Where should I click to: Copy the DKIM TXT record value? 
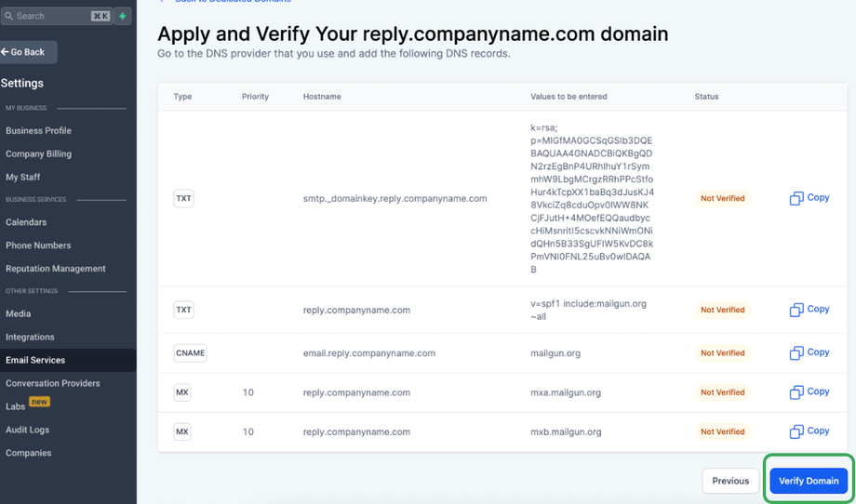click(809, 198)
